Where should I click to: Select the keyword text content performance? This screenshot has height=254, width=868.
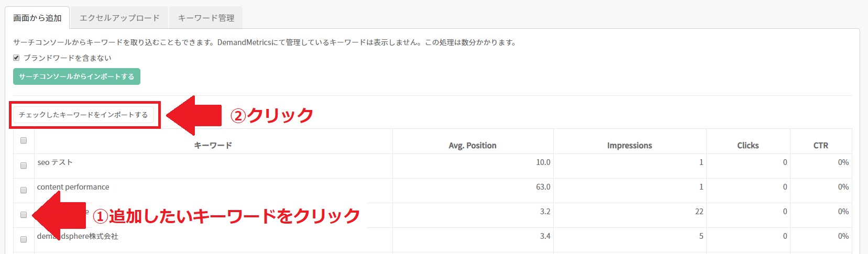pyautogui.click(x=73, y=187)
